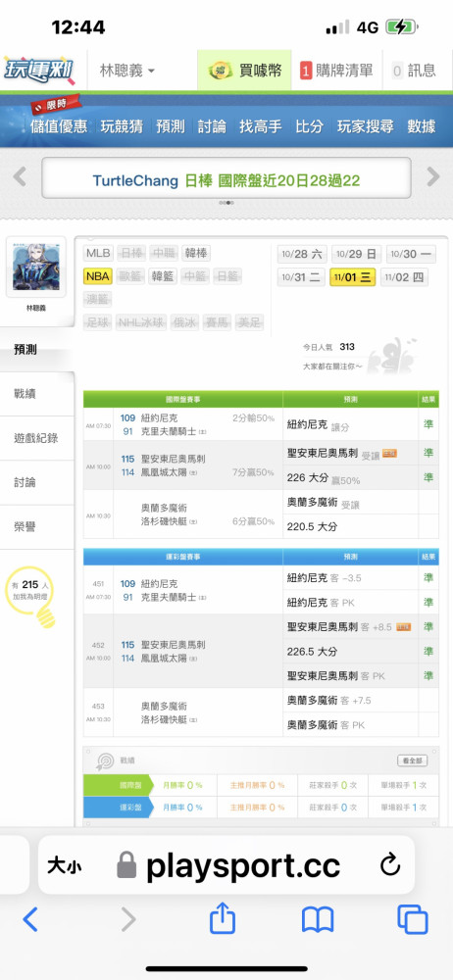Screen dimensions: 453x980
Task: Switch to the 戰績 sidebar tab
Action: (37, 394)
